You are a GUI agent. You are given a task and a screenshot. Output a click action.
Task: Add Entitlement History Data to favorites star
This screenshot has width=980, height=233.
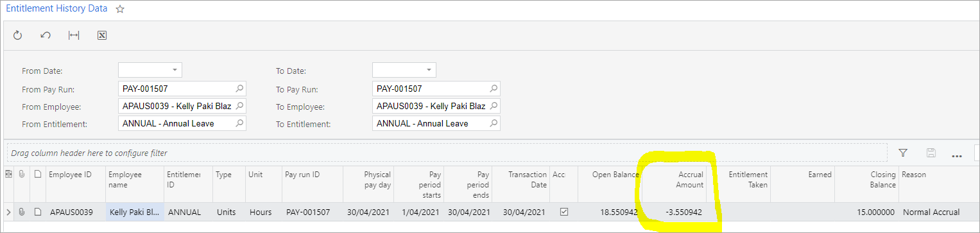tap(120, 10)
